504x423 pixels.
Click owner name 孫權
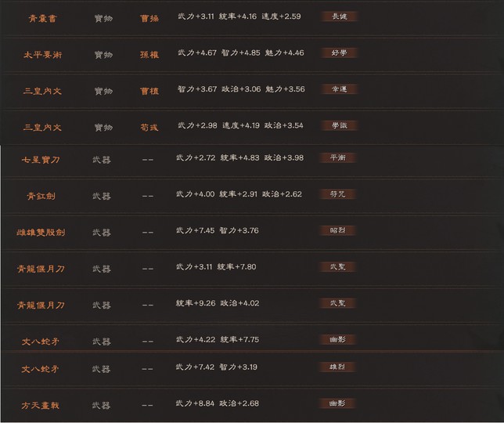pos(149,55)
